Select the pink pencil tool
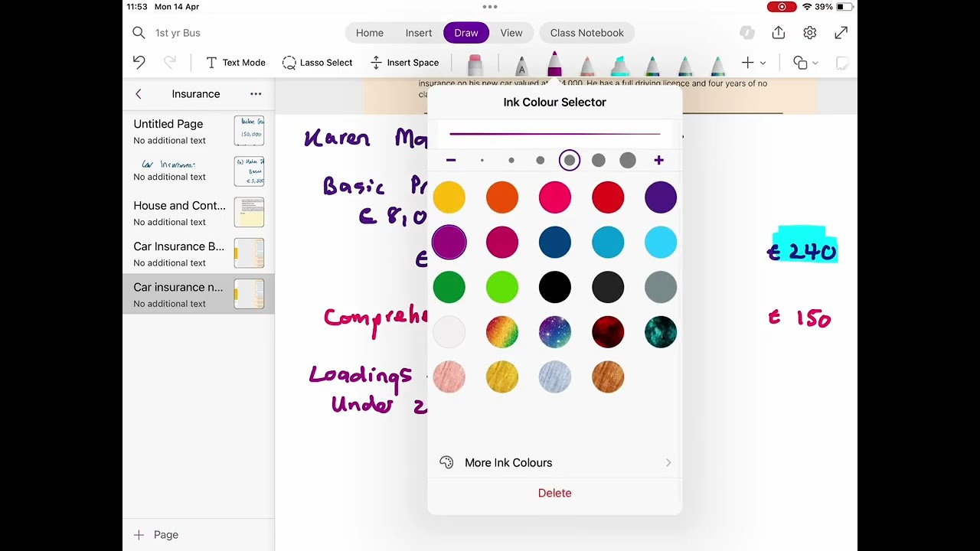Screen dimensions: 980x551 point(586,66)
